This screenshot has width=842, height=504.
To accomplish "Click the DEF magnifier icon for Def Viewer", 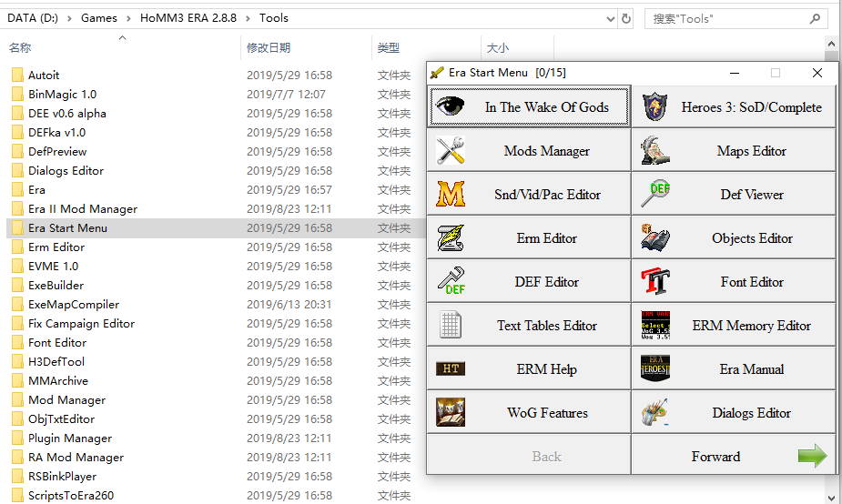I will coord(655,194).
